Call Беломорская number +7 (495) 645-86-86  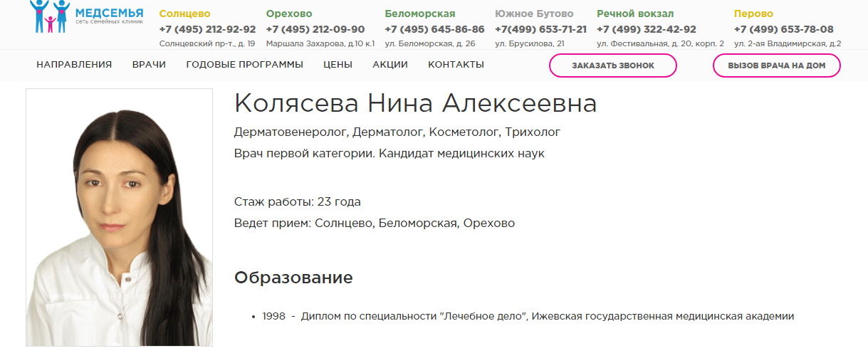(x=434, y=30)
